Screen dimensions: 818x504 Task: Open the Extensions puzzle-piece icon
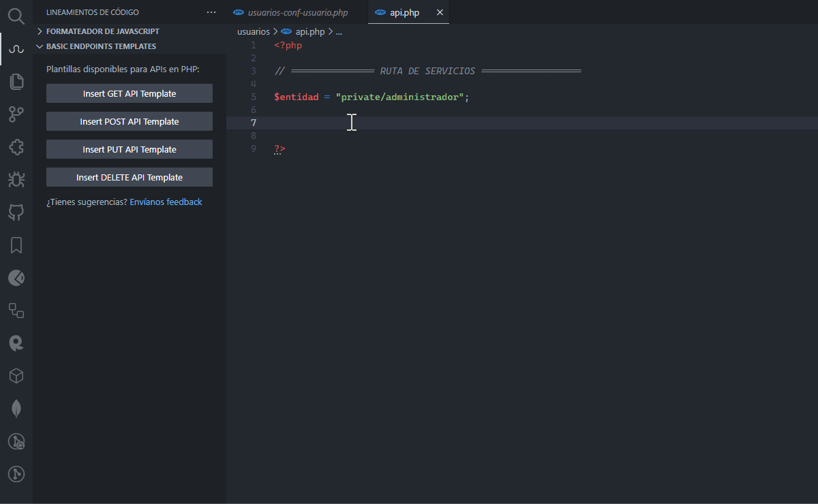pos(16,147)
